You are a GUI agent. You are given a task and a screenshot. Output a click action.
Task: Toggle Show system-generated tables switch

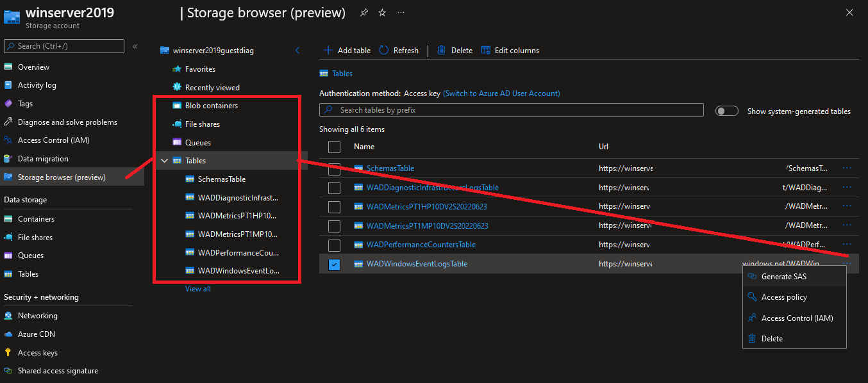pos(727,111)
